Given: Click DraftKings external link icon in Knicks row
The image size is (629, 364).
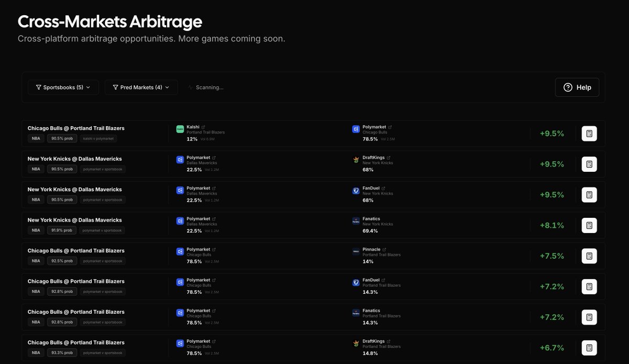Looking at the screenshot, I should click(x=388, y=158).
